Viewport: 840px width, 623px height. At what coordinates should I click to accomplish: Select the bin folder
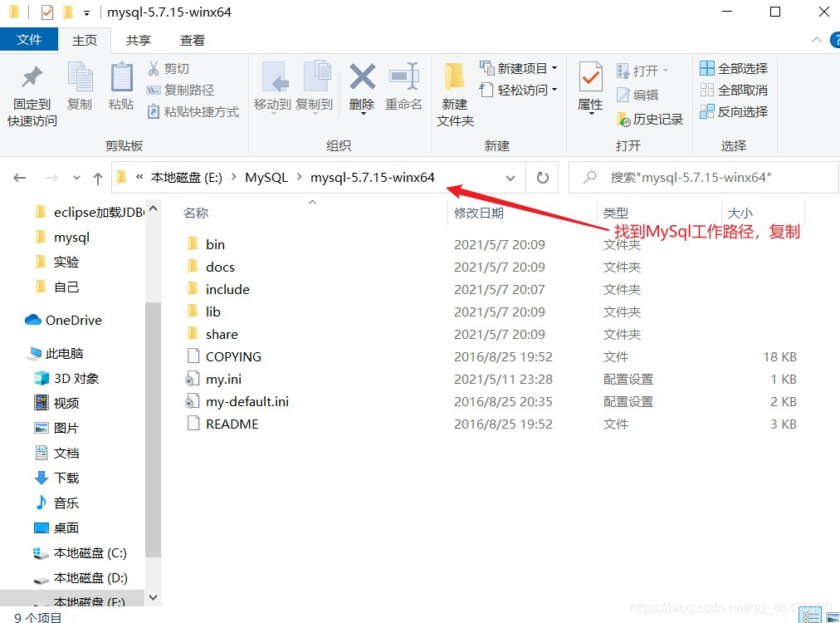tap(215, 244)
